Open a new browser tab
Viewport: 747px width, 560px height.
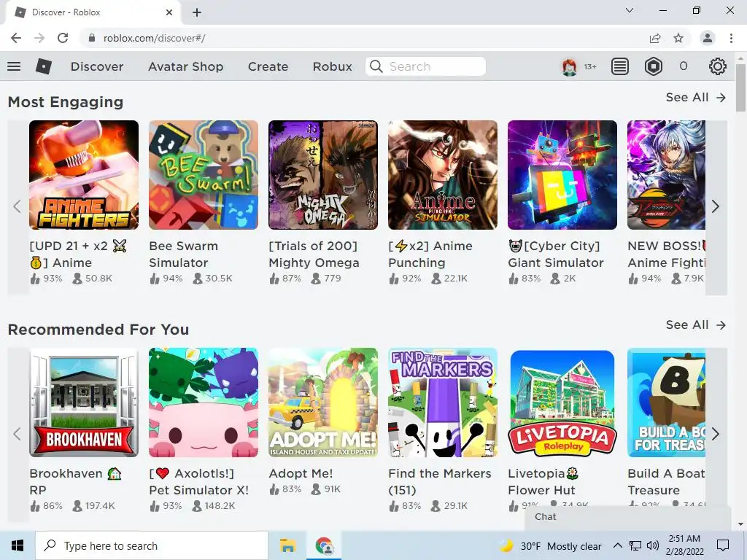click(x=197, y=12)
